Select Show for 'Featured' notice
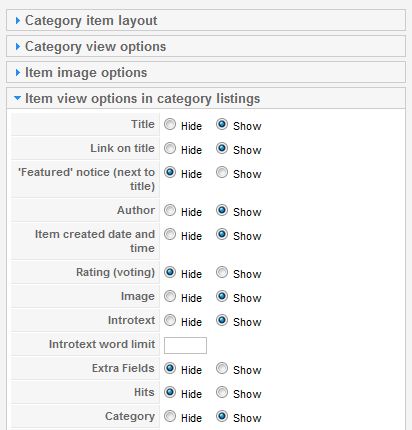The width and height of the screenshot is (412, 430). point(222,172)
